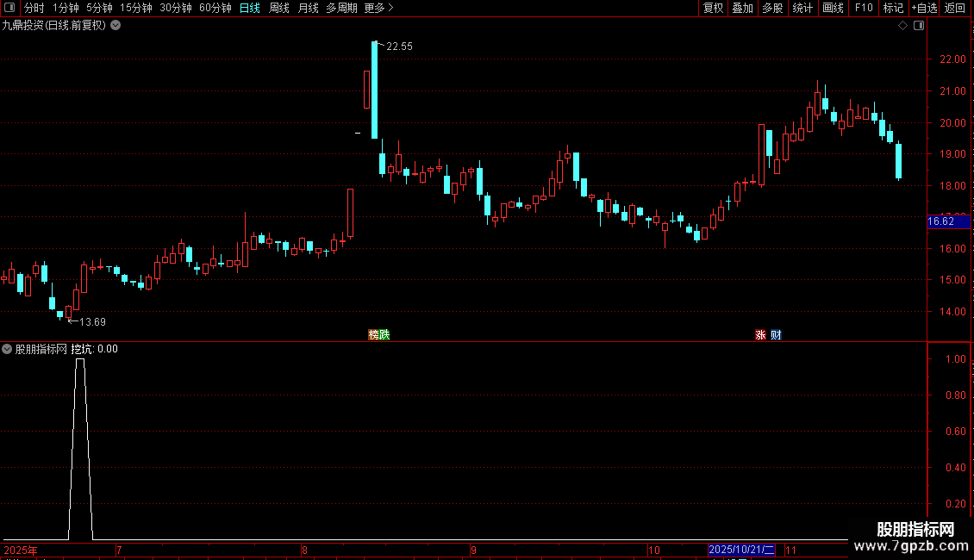Switch to 月线 monthly chart

(x=308, y=8)
